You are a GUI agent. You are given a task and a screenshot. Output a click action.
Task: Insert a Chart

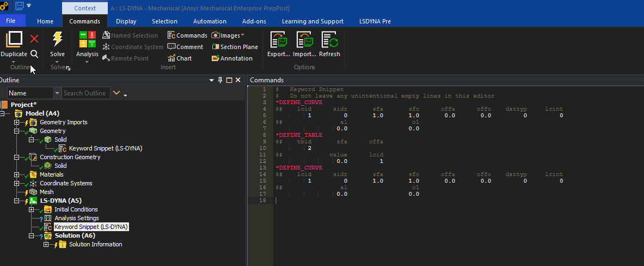click(x=180, y=58)
